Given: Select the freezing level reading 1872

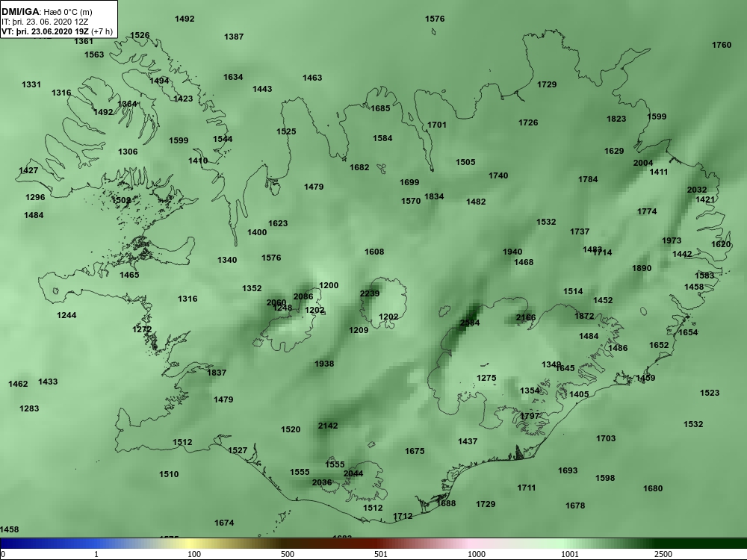Looking at the screenshot, I should click(585, 316).
